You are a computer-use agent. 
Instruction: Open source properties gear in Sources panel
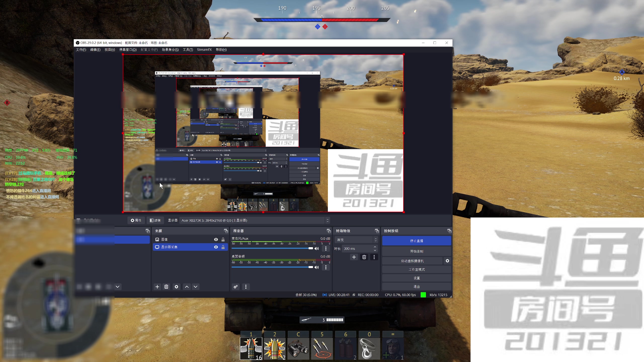[x=176, y=287]
